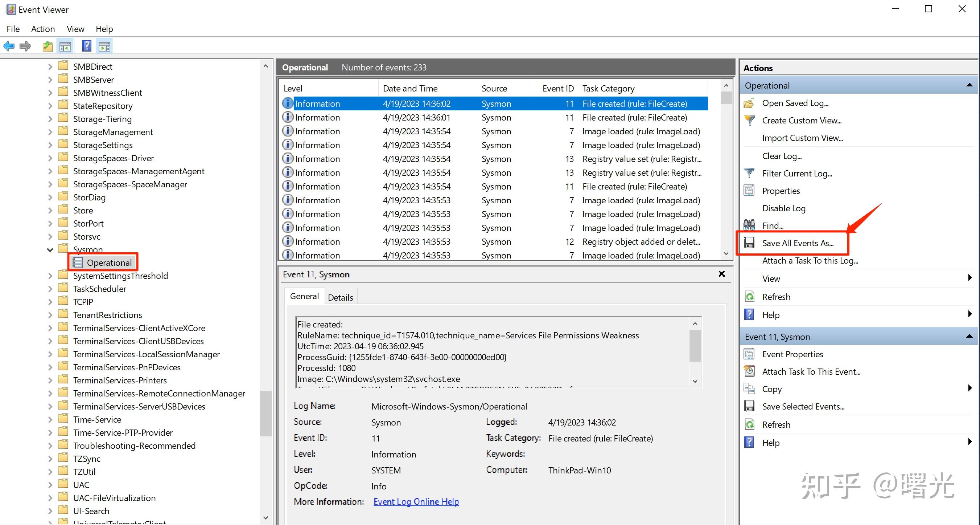Open the View submenu arrow in Actions
The width and height of the screenshot is (980, 525).
click(x=970, y=278)
